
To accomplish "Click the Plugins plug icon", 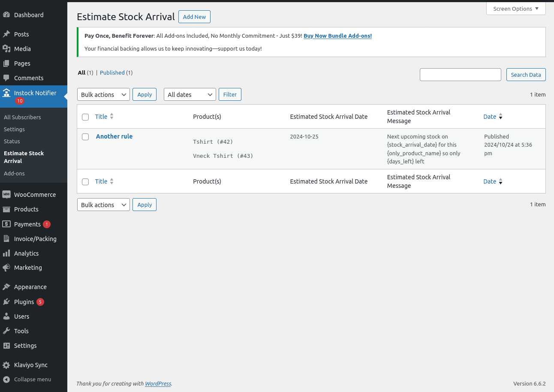I will coord(6,302).
